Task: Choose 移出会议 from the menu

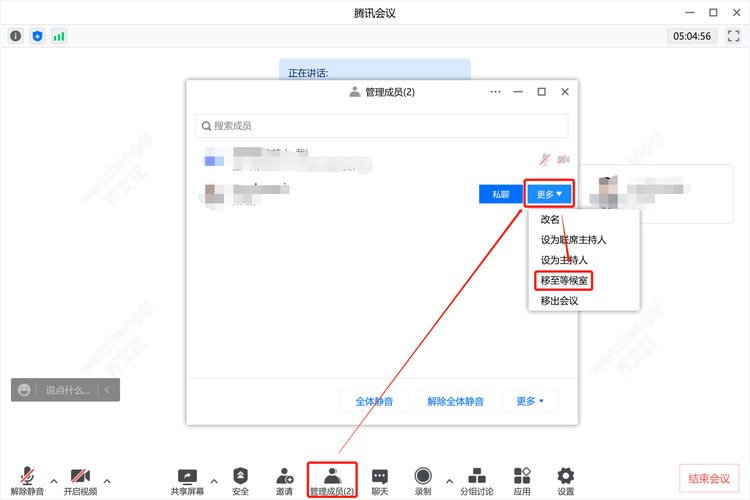Action: click(559, 301)
